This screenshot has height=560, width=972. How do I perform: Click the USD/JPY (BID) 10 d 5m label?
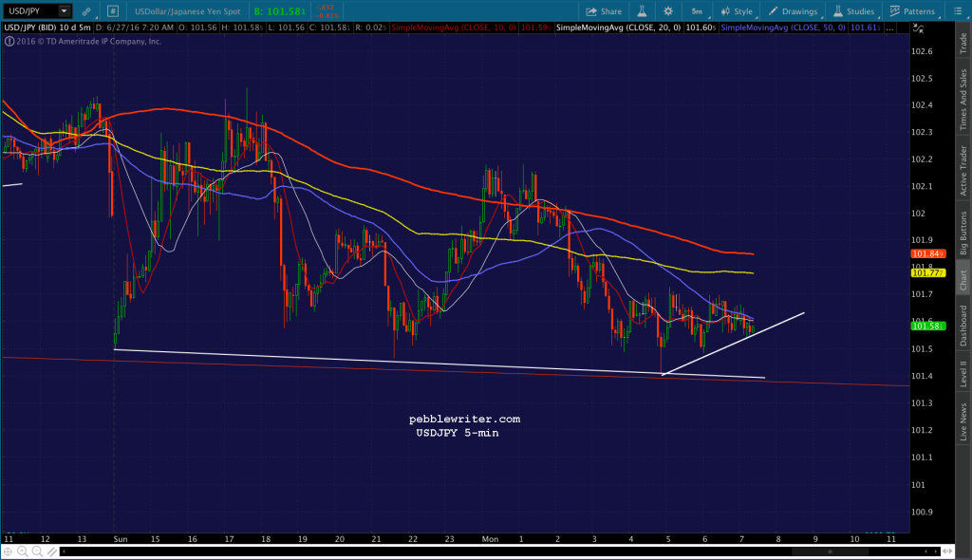[x=47, y=28]
